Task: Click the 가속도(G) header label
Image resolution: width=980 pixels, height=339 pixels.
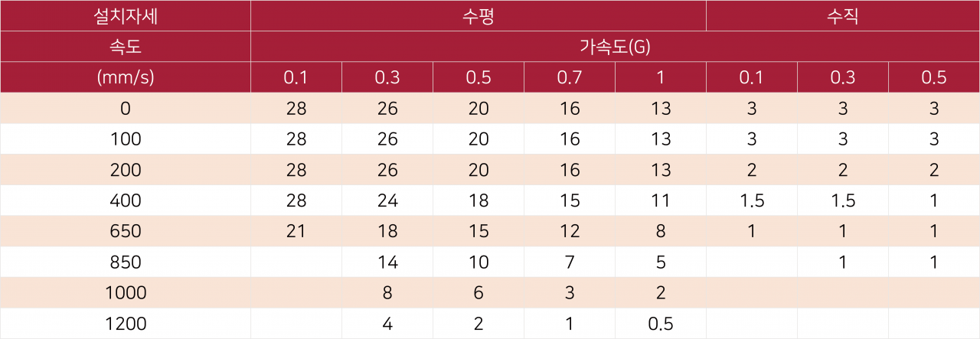Action: click(x=616, y=47)
